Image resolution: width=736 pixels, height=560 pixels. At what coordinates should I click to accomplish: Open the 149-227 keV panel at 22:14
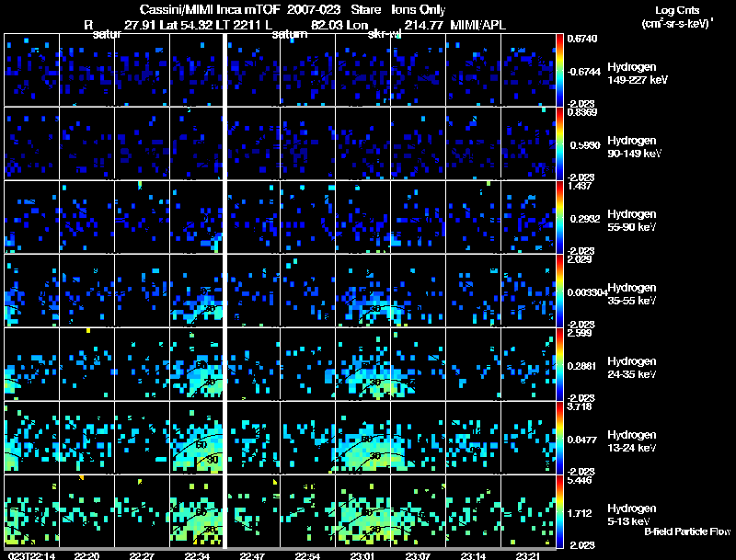pyautogui.click(x=31, y=69)
